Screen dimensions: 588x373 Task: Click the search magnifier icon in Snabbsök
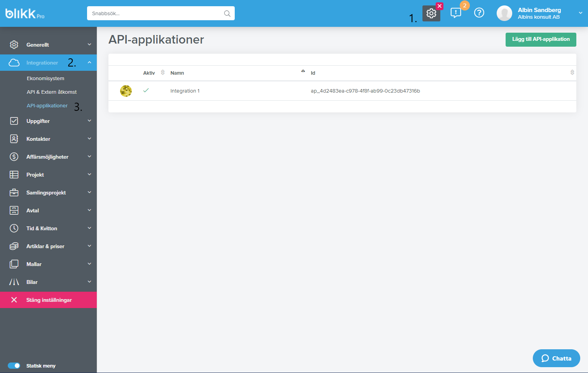(227, 14)
